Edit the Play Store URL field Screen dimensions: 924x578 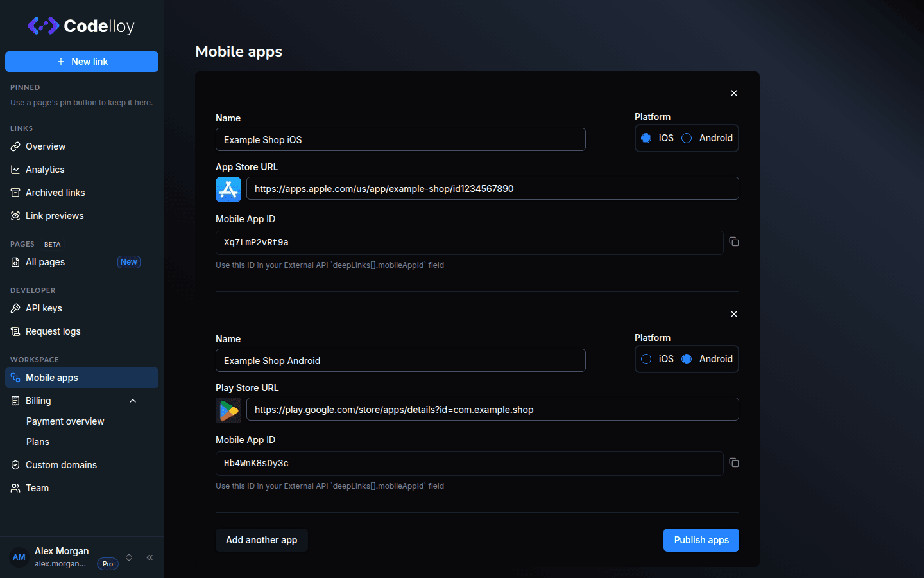point(493,409)
